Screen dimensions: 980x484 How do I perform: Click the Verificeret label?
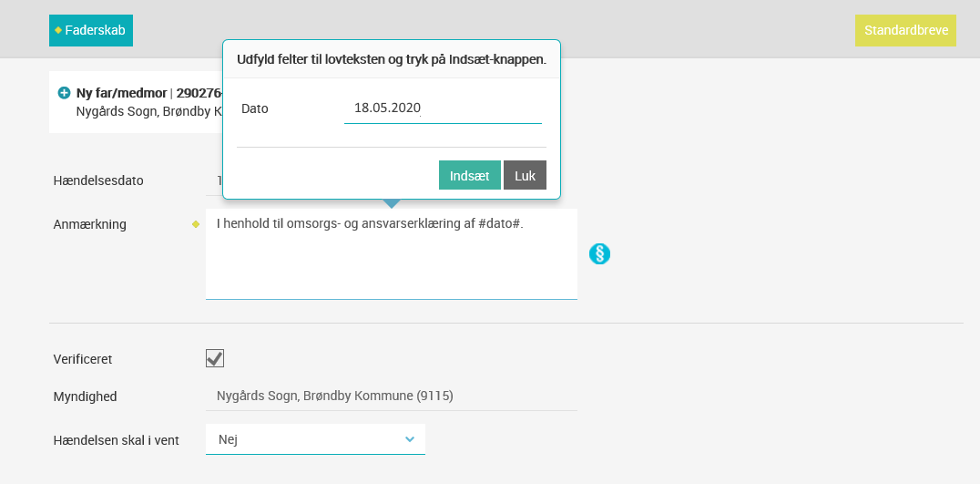83,359
